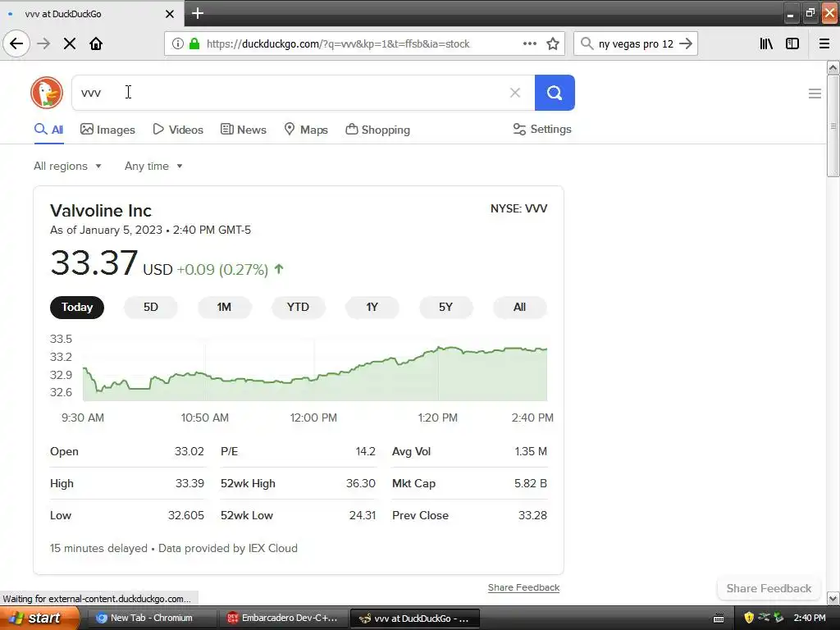The width and height of the screenshot is (840, 630).
Task: Click the 52wk High value 36.30
Action: click(x=361, y=483)
